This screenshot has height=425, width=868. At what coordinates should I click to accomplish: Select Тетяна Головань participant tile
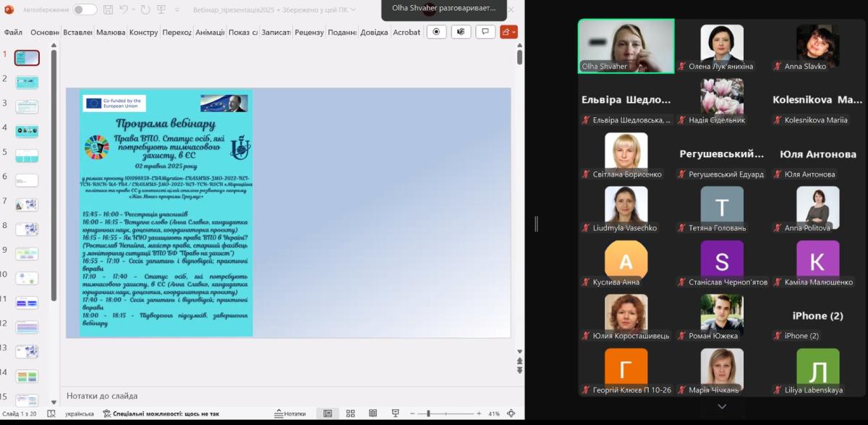coord(722,208)
